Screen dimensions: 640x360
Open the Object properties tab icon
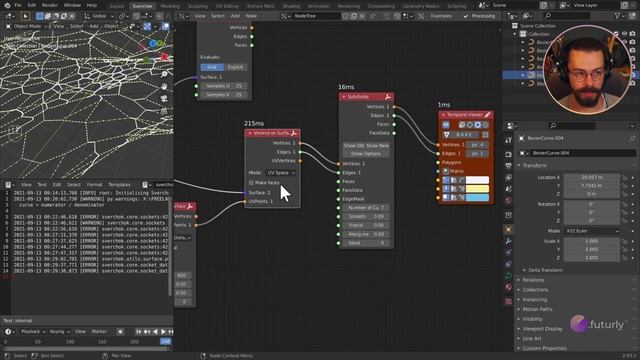(x=508, y=229)
